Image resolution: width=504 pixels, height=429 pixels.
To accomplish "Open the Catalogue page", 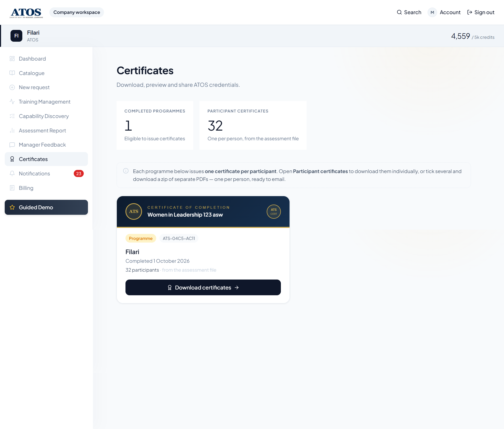I will pyautogui.click(x=46, y=73).
